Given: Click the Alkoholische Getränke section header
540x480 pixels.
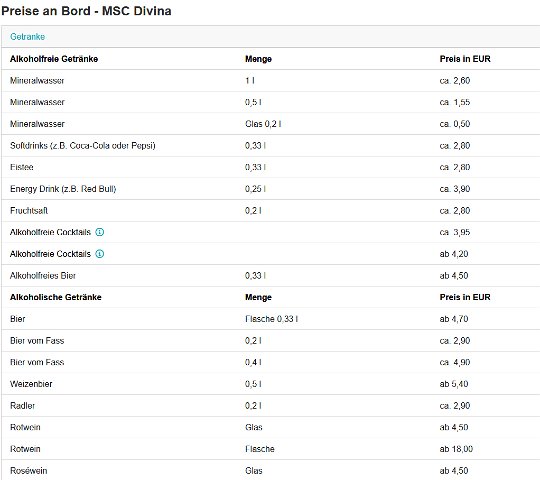Looking at the screenshot, I should tap(56, 297).
